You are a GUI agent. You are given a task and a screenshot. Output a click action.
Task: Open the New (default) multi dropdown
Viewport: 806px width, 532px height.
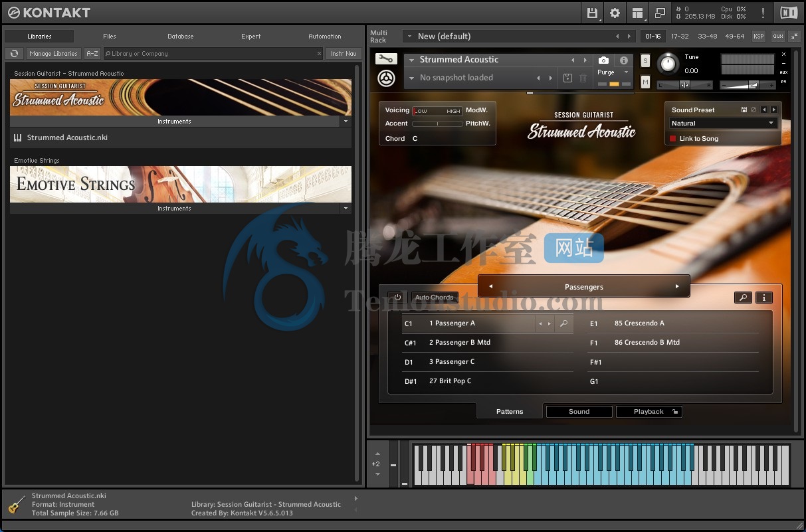409,37
